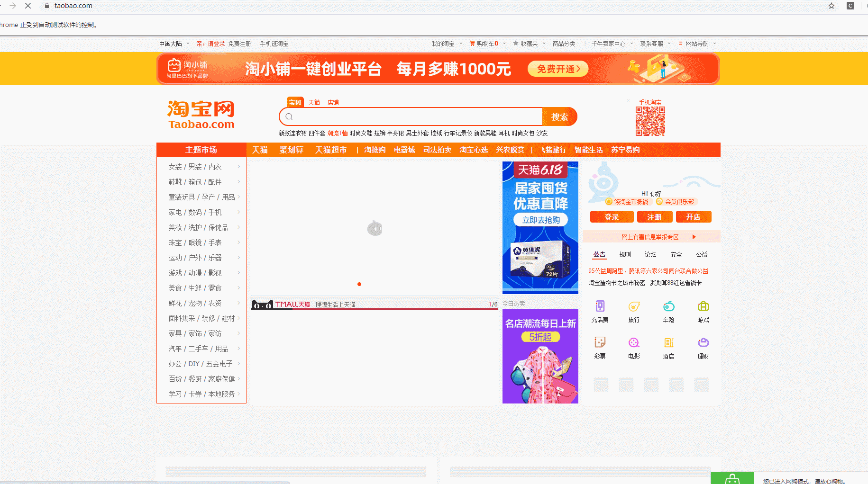Viewport: 868px width, 484px height.
Task: Click the green shopping bag icon at bottom
Action: 732,479
